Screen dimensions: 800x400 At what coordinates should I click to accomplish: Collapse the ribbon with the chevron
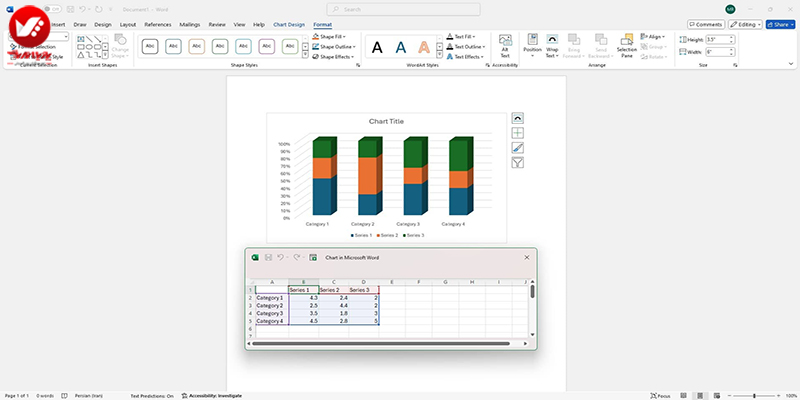coord(791,64)
